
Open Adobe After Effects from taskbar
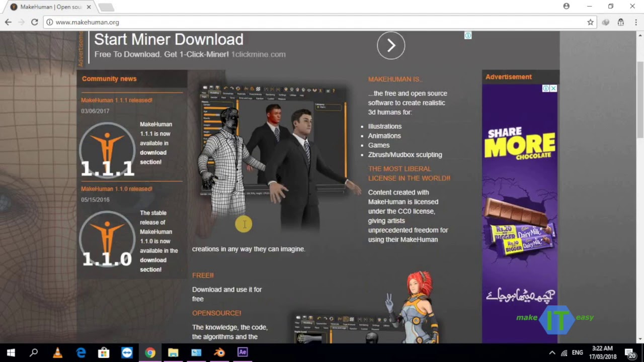coord(243,352)
